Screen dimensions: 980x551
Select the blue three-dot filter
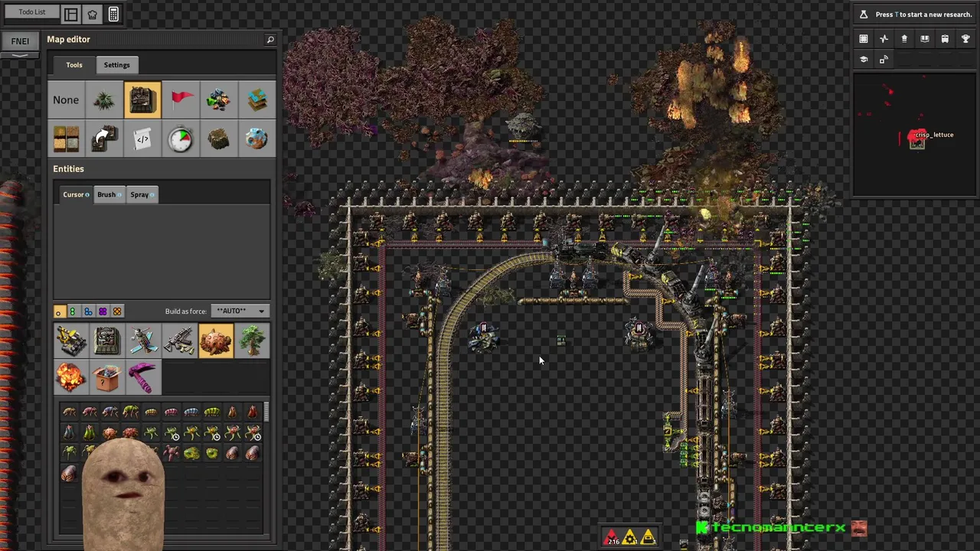88,311
